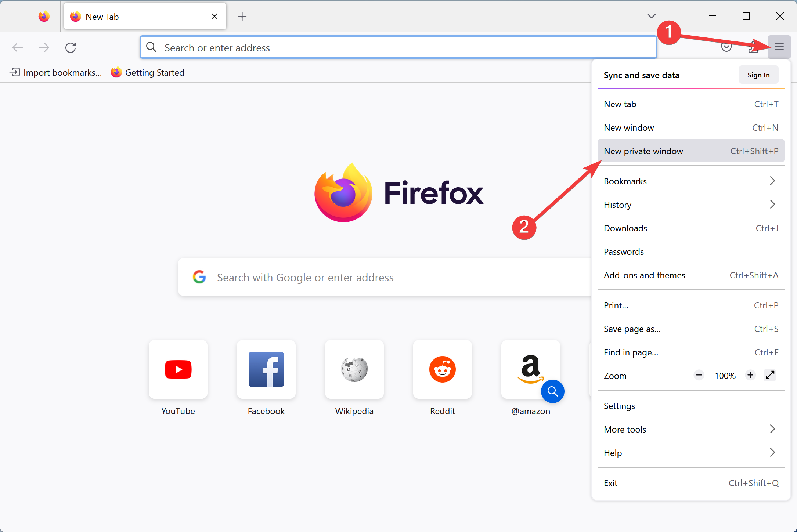Open the Pocket saves icon
Screen dimensions: 797x532
[726, 47]
